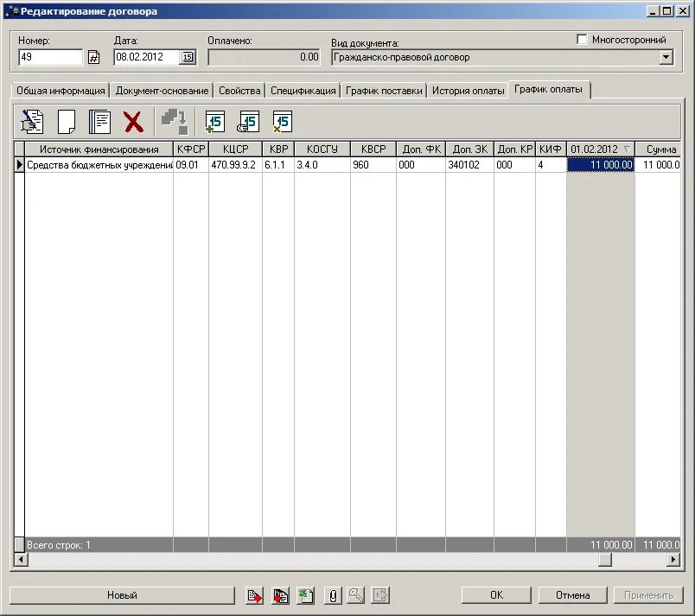Click the grayed stacked blocks arrow icon

coord(175,122)
